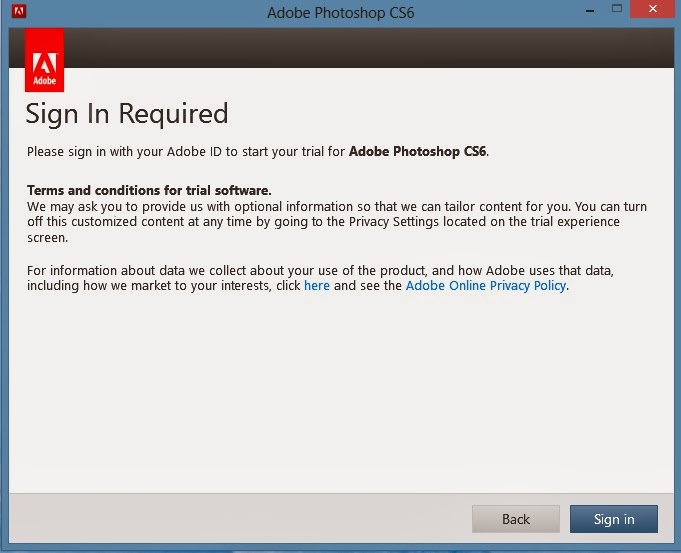Click the empty gray area below the text
The height and width of the screenshot is (553, 681).
(340, 400)
